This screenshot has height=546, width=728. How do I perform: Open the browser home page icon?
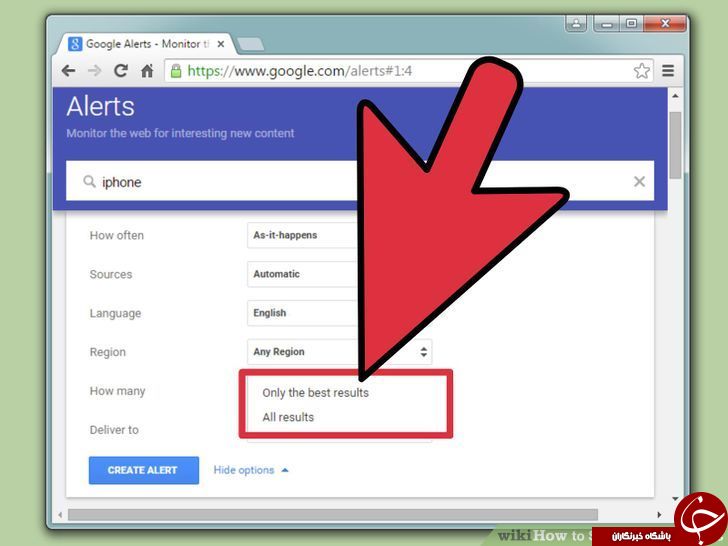[x=147, y=71]
